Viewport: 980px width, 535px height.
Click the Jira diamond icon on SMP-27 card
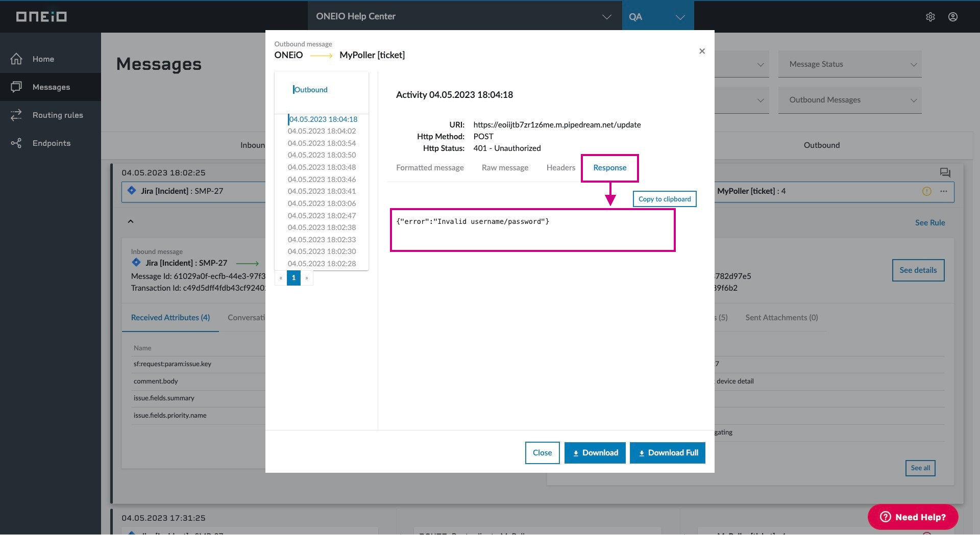coord(132,191)
